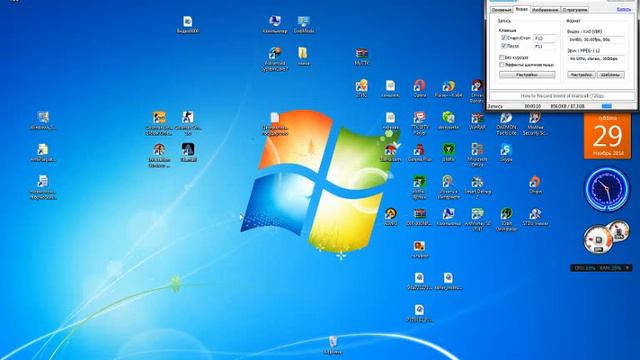The image size is (640, 360).
Task: Open the Smart Defrag 2 shortcut
Action: tap(477, 187)
